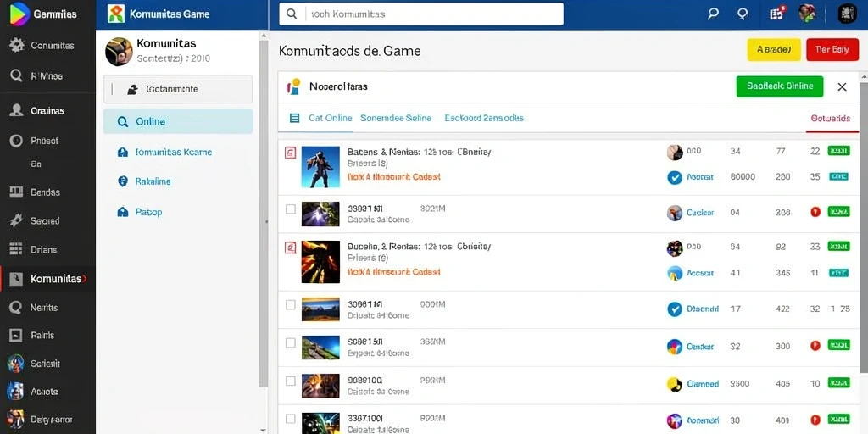Image resolution: width=868 pixels, height=434 pixels.
Task: Focus the search Komunitas input field
Action: point(421,14)
